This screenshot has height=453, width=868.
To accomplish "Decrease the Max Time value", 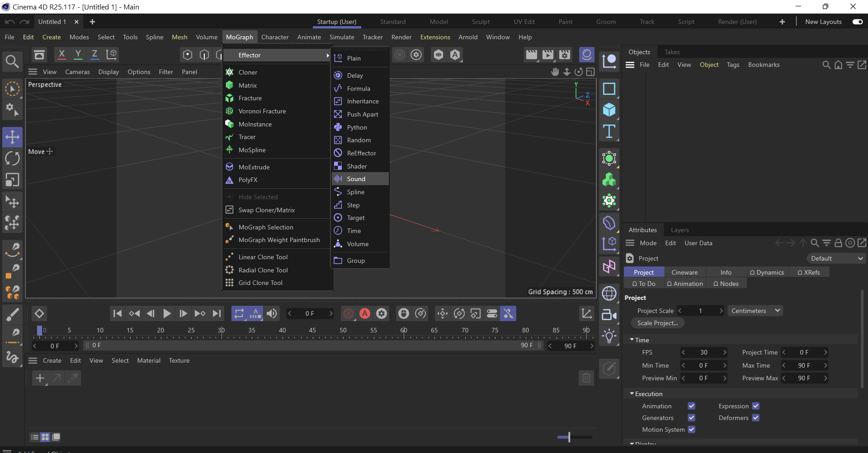I will click(784, 365).
